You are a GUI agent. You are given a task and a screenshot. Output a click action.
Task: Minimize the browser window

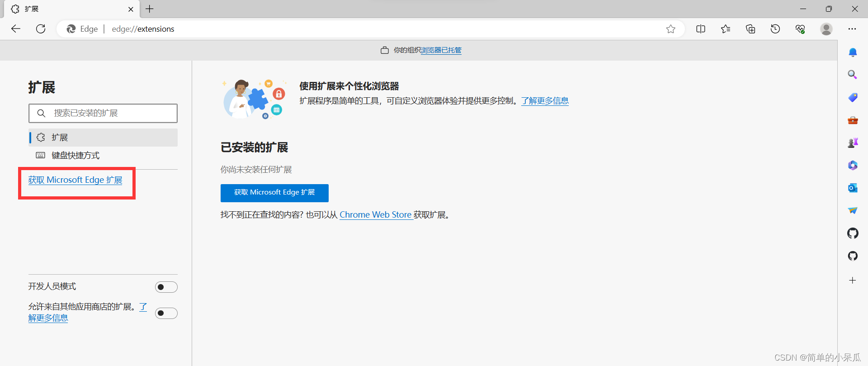[803, 9]
